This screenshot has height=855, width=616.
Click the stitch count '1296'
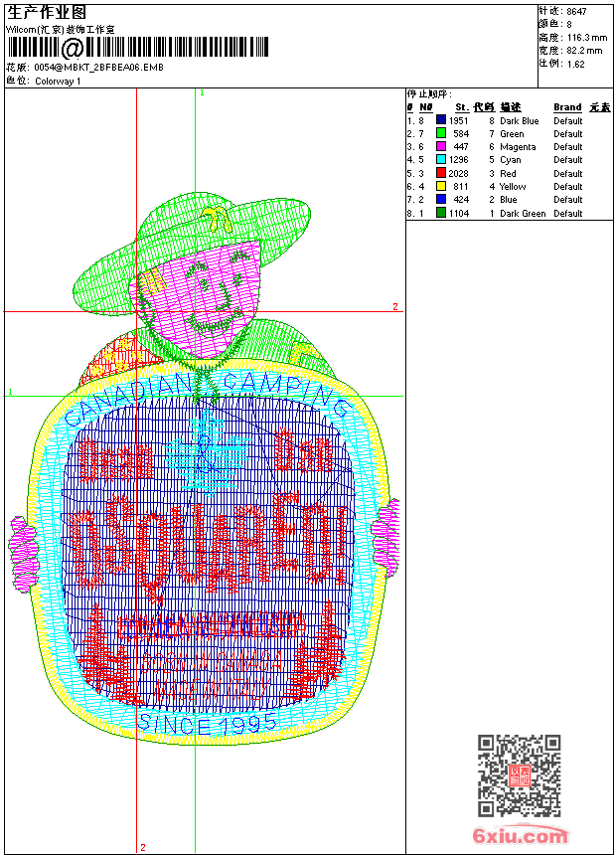coord(458,160)
